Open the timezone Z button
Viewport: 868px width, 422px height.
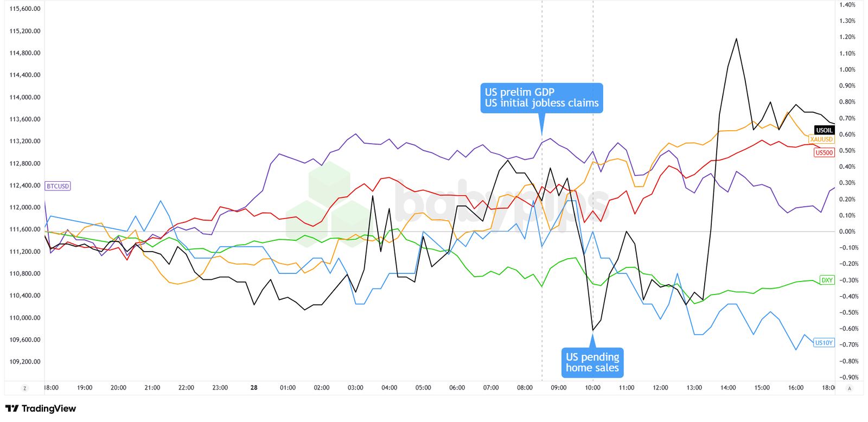coord(24,388)
